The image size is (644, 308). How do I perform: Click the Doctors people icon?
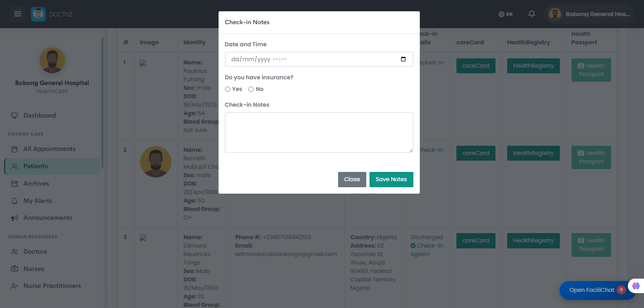pos(14,252)
